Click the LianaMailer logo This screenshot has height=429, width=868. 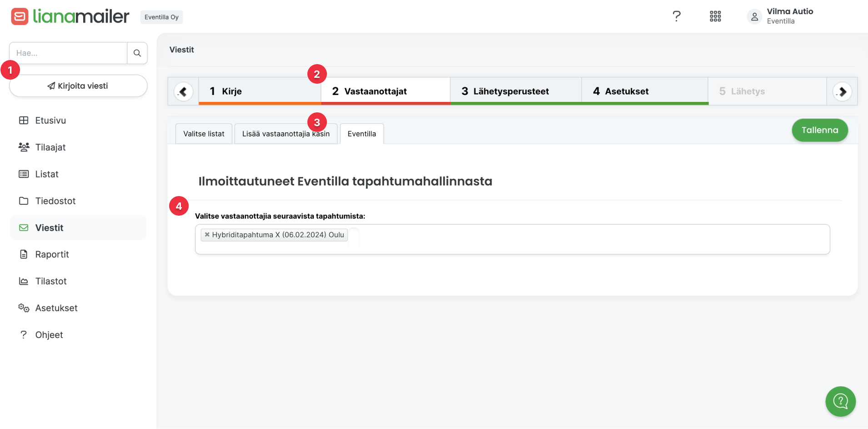click(x=70, y=16)
